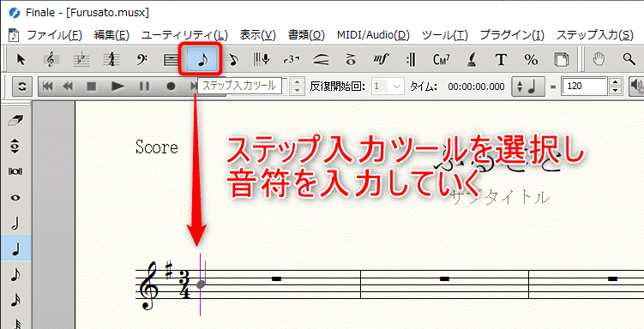This screenshot has height=329, width=644.
Task: Increase tempo with the up stepper
Action: 615,82
